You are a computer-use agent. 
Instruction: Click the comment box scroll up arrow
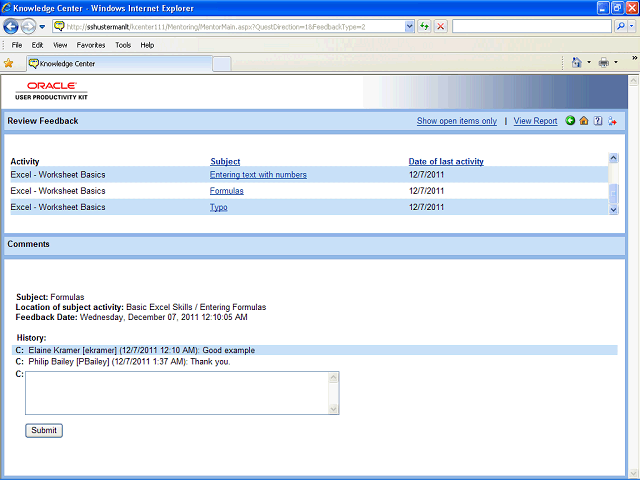pyautogui.click(x=333, y=377)
